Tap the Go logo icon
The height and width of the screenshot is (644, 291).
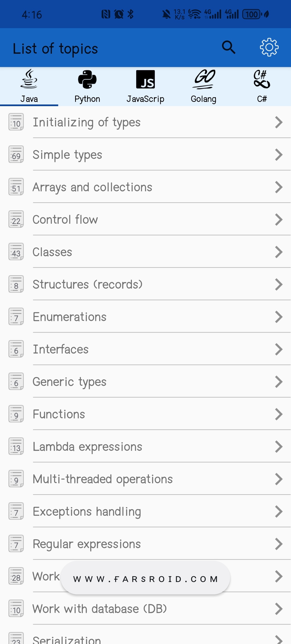point(204,79)
